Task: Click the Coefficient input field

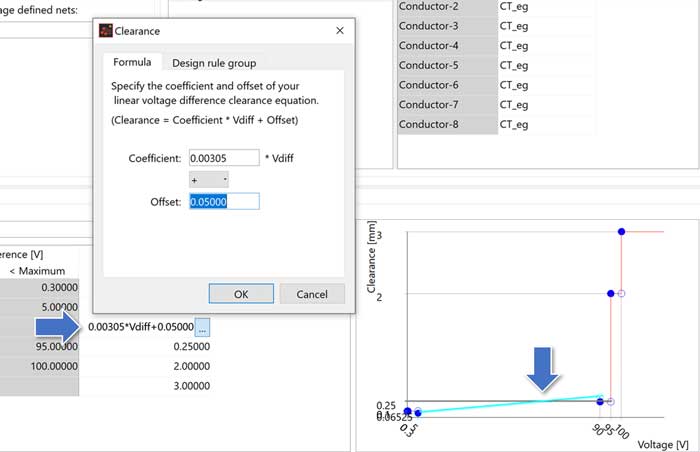Action: tap(223, 158)
